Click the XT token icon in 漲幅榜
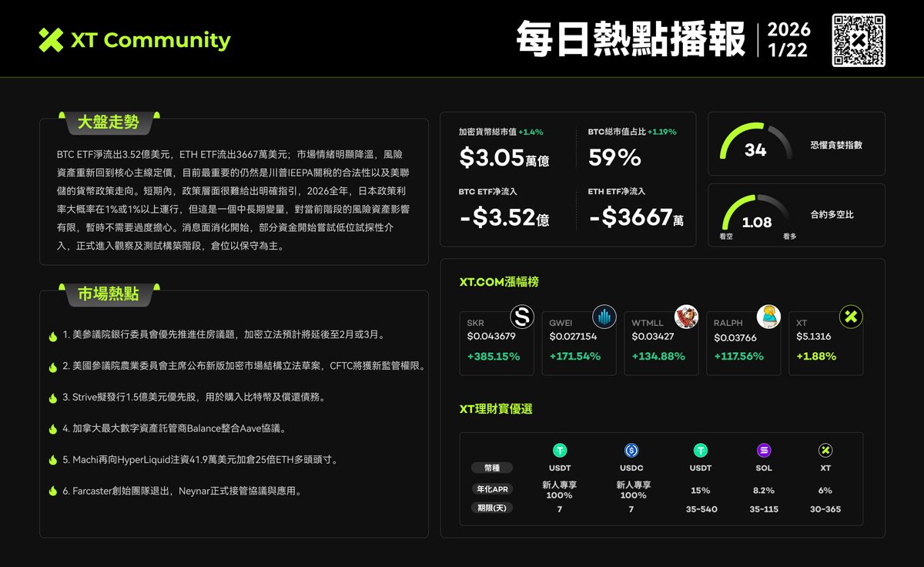 (851, 316)
